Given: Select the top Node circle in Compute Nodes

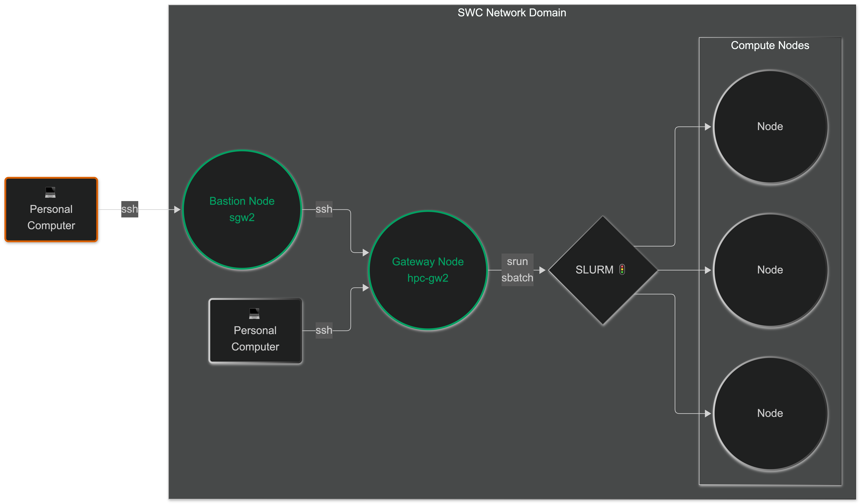Looking at the screenshot, I should (770, 127).
